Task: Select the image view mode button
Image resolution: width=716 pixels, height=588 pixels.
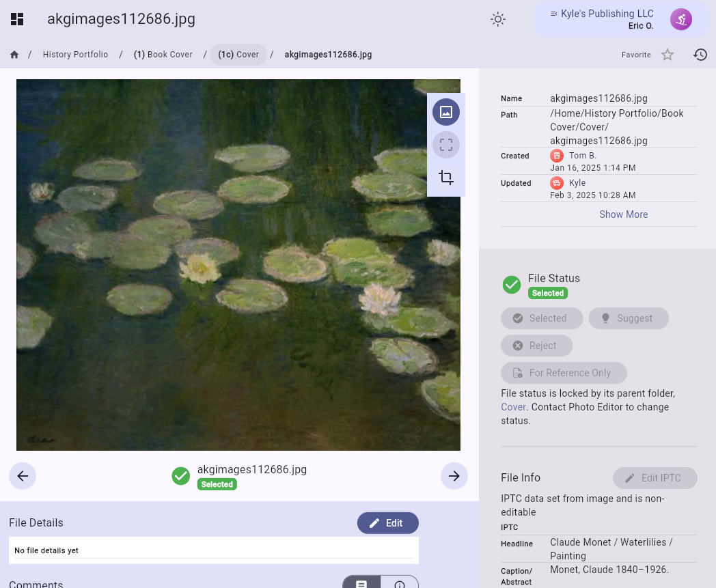Action: [x=446, y=112]
